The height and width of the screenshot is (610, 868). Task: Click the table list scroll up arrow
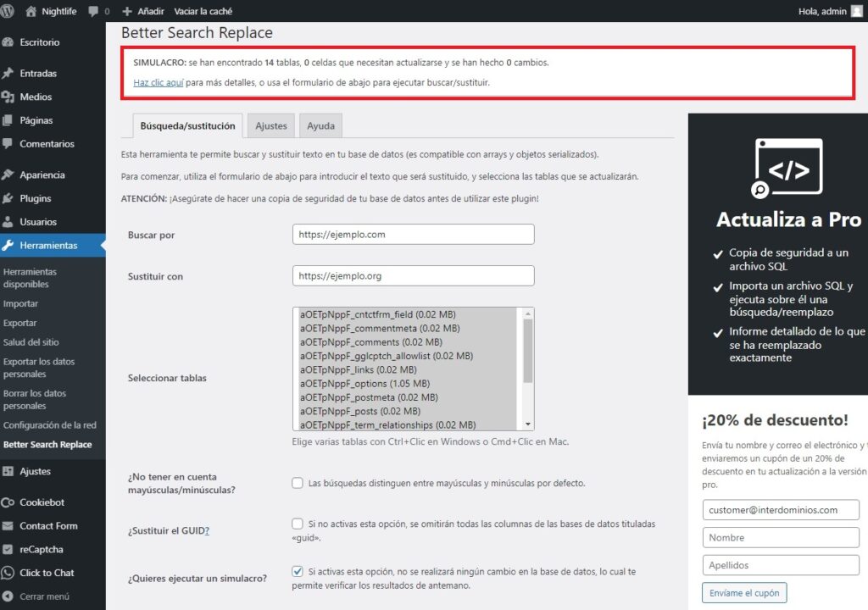pos(527,313)
